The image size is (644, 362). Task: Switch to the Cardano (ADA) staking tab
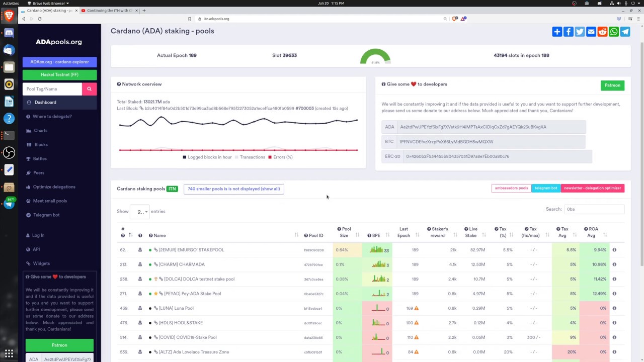click(49, 11)
